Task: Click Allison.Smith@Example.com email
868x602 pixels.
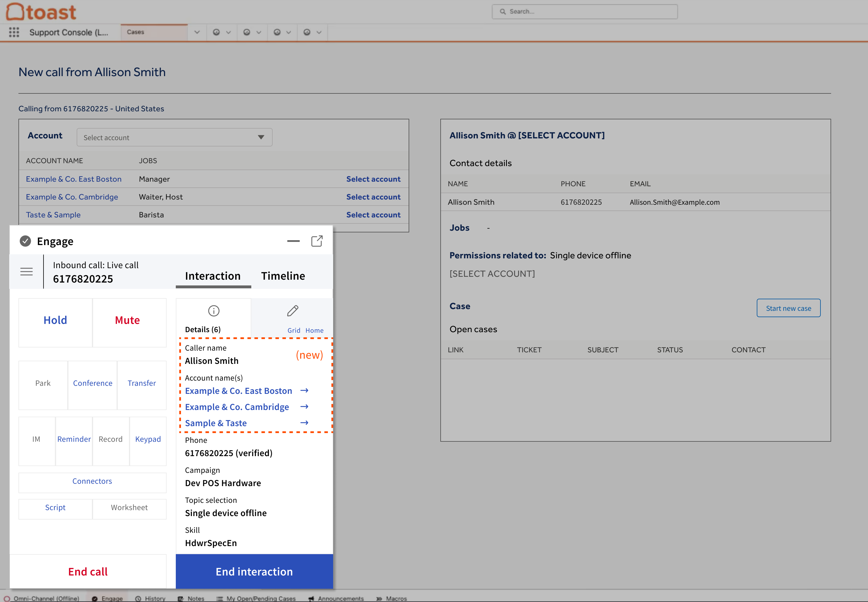Action: (x=674, y=202)
